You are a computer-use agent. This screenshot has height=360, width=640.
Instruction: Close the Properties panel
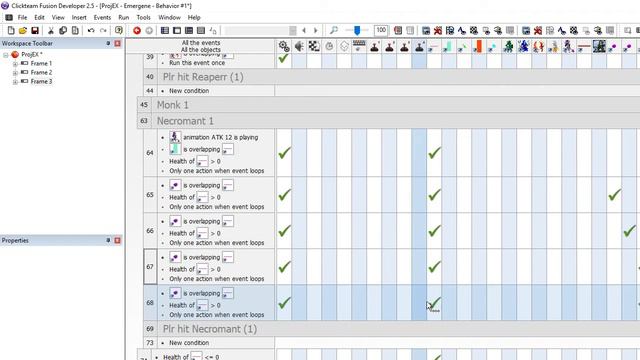(118, 240)
